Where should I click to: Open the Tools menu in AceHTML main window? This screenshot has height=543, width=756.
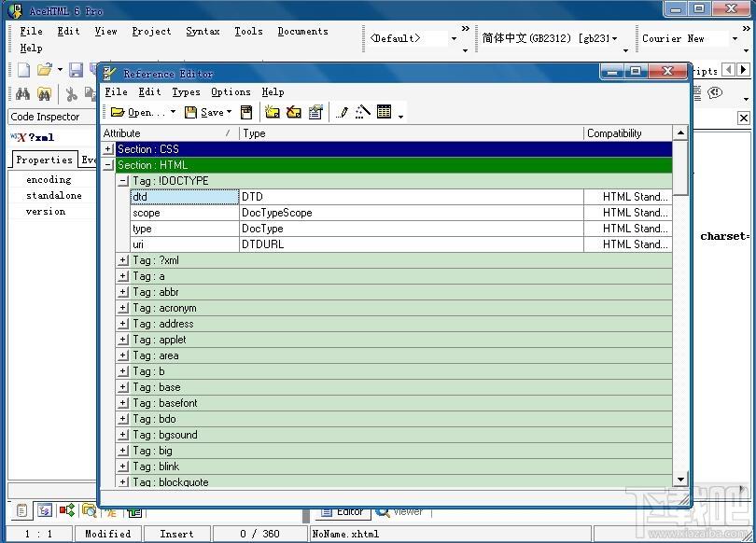(249, 32)
